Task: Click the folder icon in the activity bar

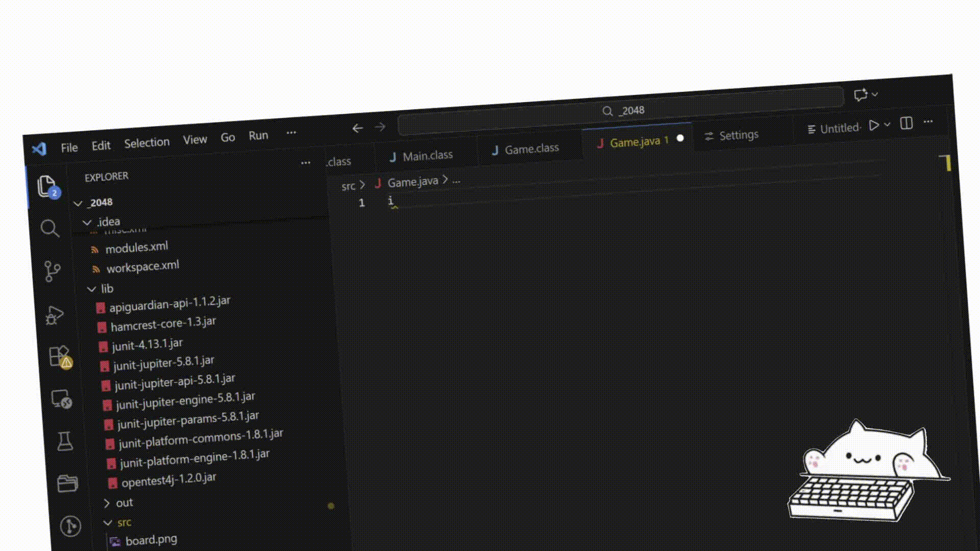Action: tap(68, 483)
